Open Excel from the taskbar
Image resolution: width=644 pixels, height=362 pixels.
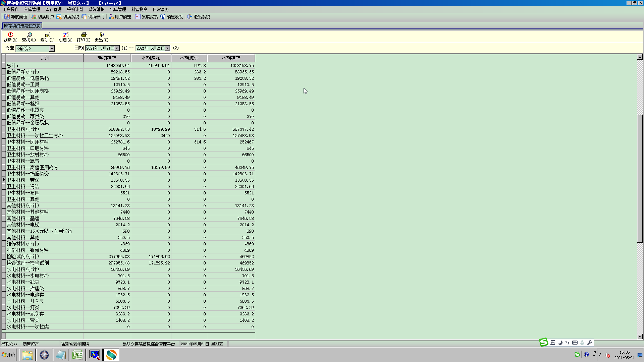tap(77, 355)
